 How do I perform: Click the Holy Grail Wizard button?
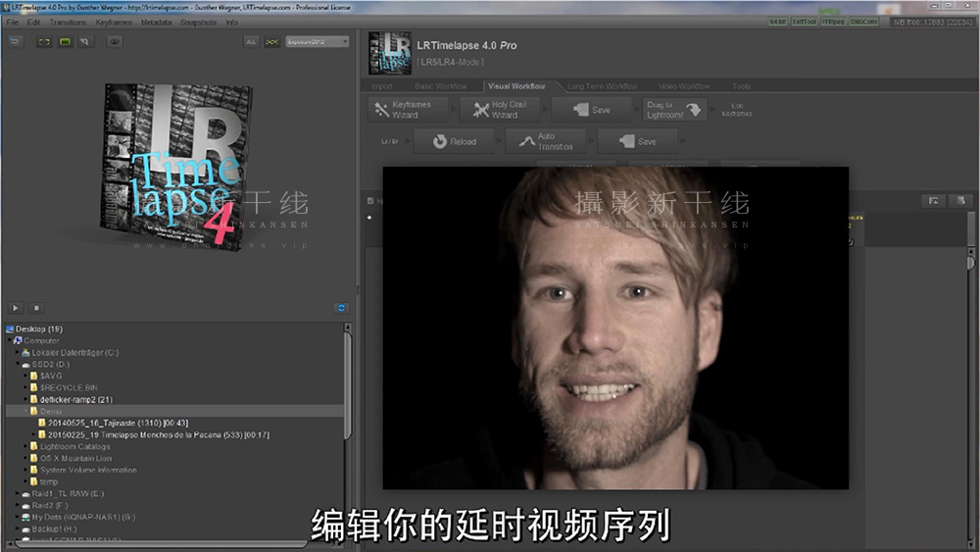500,110
